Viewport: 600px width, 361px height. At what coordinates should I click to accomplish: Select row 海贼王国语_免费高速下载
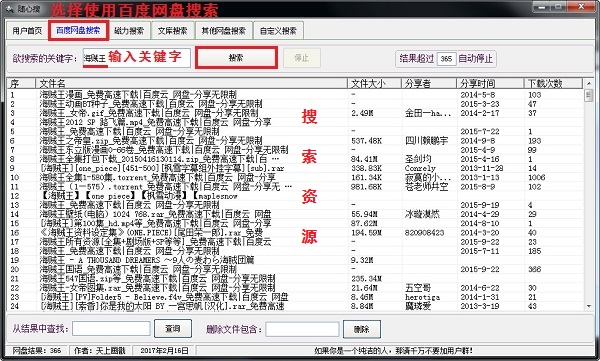point(295,269)
